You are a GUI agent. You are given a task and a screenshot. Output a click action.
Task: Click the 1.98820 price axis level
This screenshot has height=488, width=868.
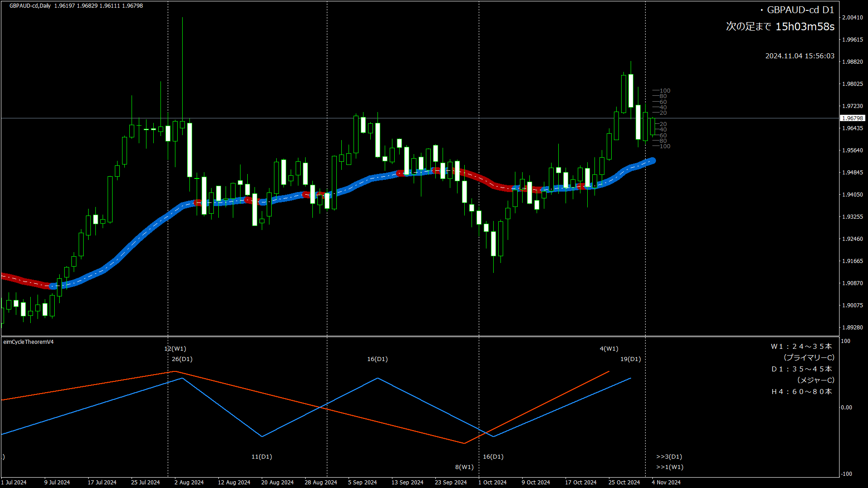(852, 62)
